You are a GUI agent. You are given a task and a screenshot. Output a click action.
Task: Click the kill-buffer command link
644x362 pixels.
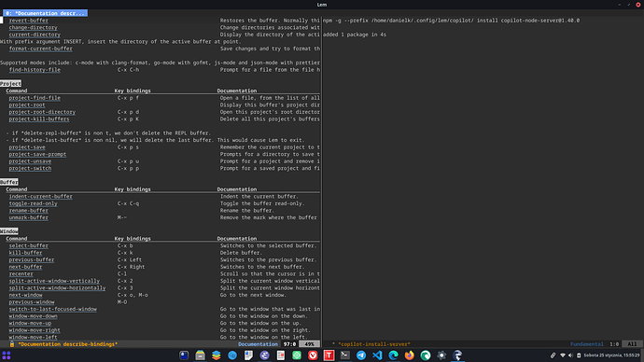tap(25, 253)
